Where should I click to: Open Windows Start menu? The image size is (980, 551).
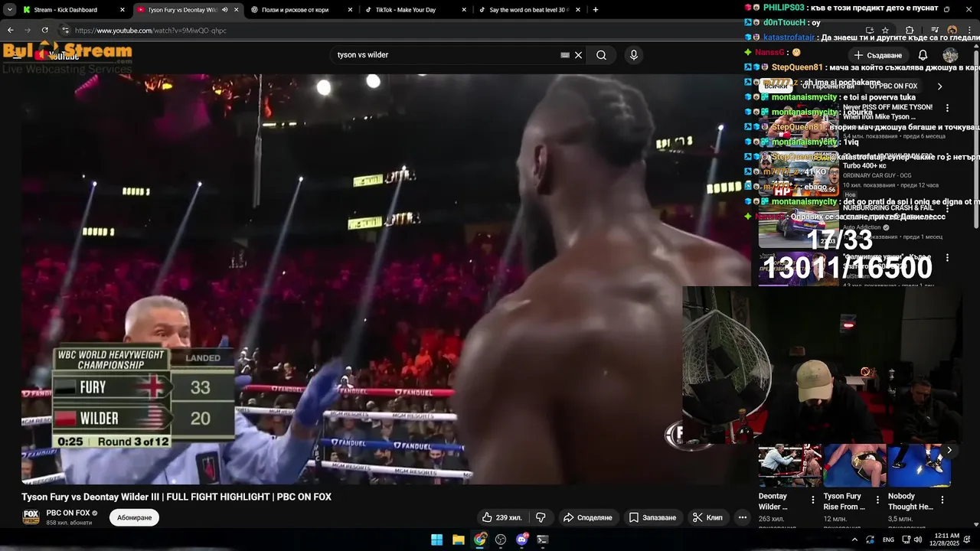[x=436, y=540]
